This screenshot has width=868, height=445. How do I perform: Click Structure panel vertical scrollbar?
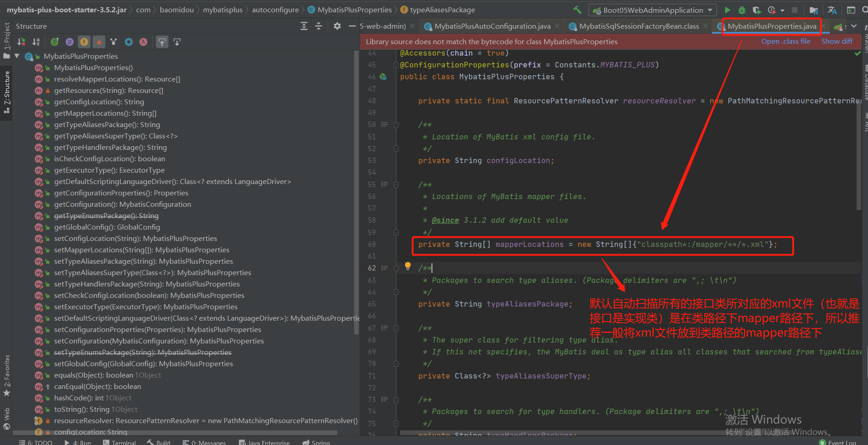(x=356, y=191)
